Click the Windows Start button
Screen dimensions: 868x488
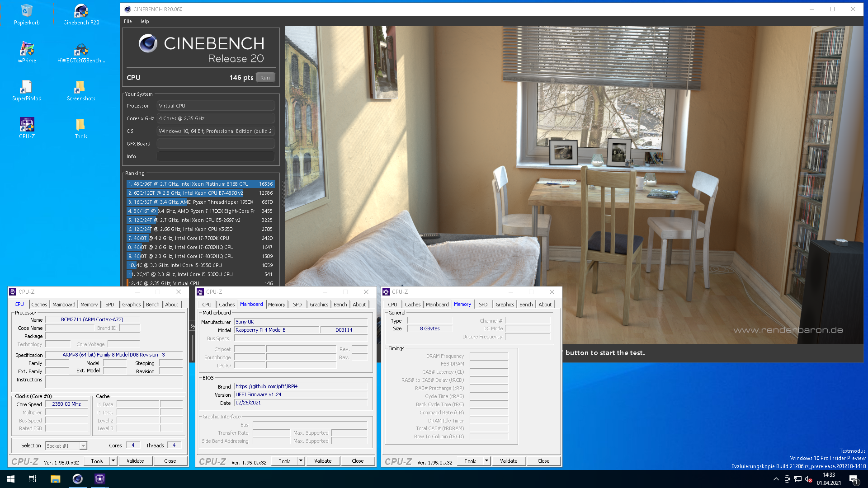click(11, 479)
